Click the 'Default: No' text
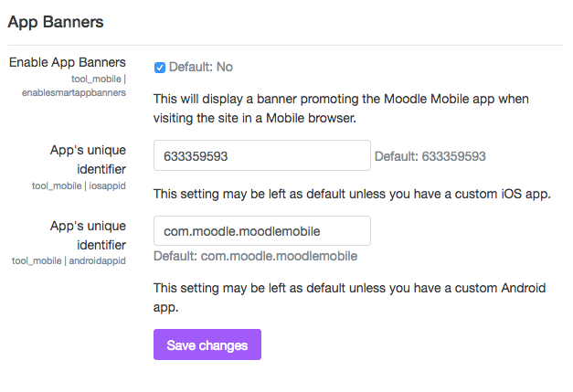 point(201,67)
